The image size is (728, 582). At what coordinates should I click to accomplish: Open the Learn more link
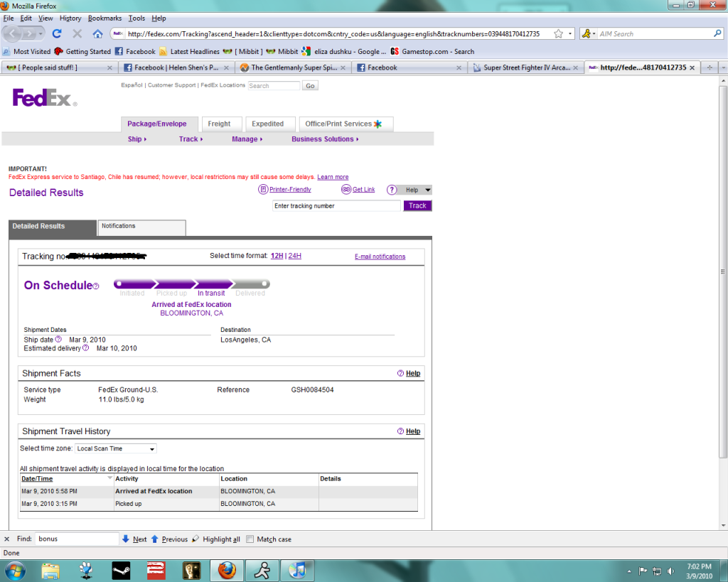[333, 177]
